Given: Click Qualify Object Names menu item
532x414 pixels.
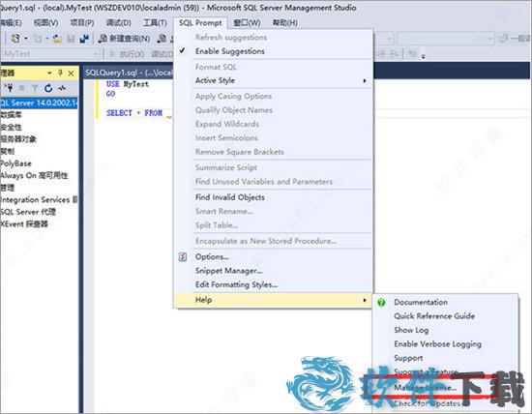Looking at the screenshot, I should (x=234, y=110).
